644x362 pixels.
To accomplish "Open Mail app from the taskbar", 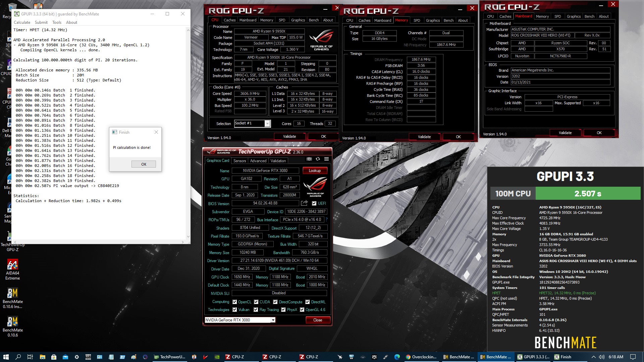I will (x=65, y=357).
